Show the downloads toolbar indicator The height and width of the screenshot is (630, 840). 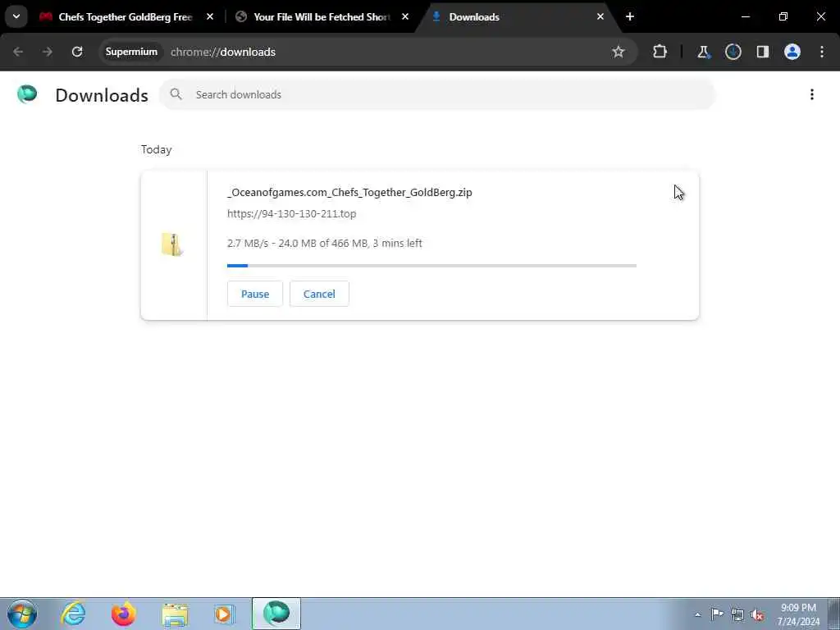(x=733, y=52)
